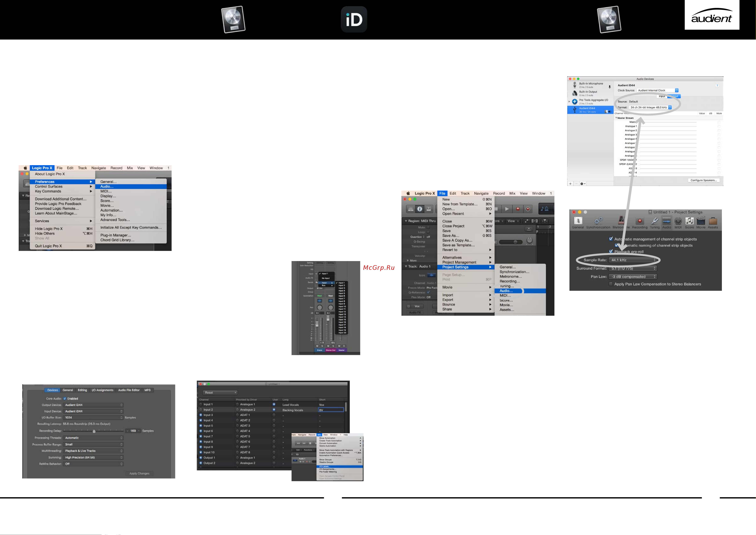This screenshot has height=535, width=756.
Task: Open Project Settings in File menu
Action: [466, 267]
